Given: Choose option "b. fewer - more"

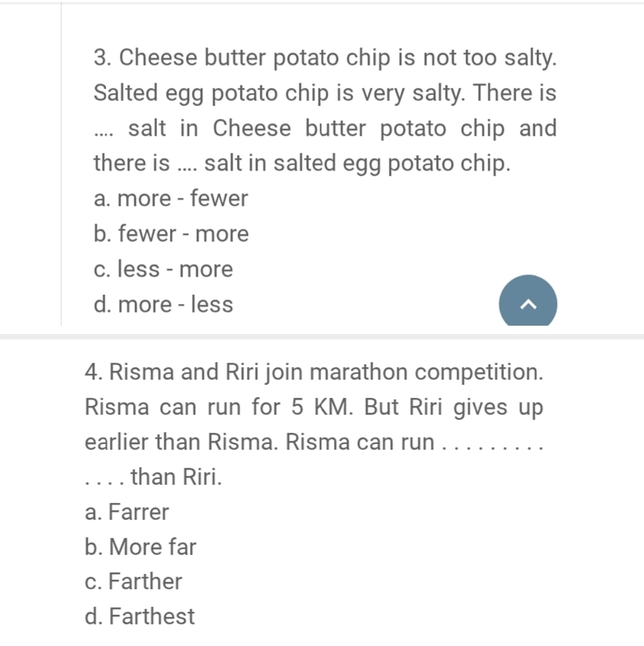Looking at the screenshot, I should [x=171, y=234].
